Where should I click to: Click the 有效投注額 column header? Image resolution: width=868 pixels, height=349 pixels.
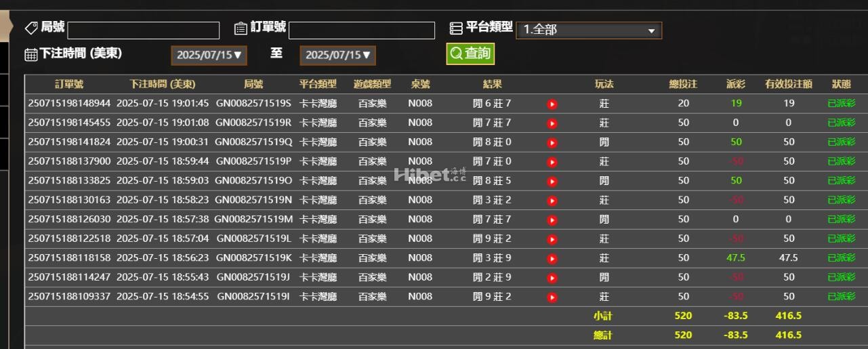click(x=788, y=85)
